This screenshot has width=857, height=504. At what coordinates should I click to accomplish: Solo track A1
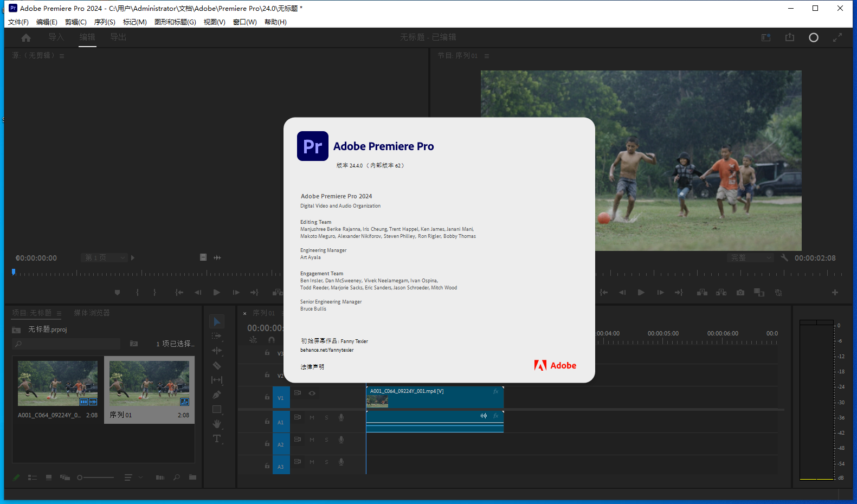(x=326, y=417)
